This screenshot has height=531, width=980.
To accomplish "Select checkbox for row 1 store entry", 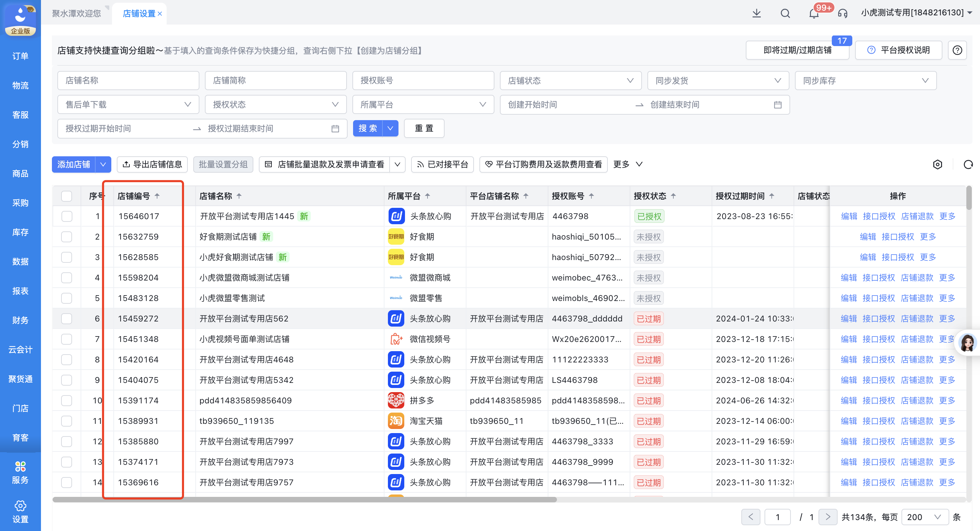I will coord(67,216).
